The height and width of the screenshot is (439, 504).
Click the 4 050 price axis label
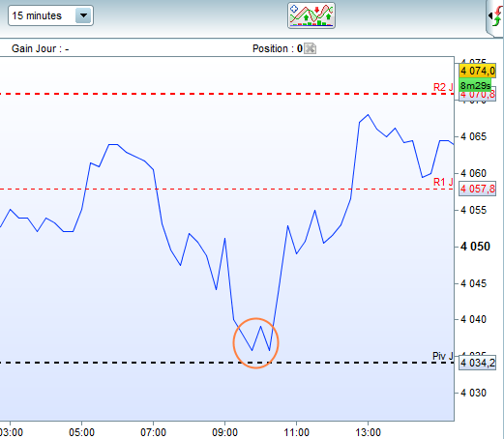tap(475, 247)
